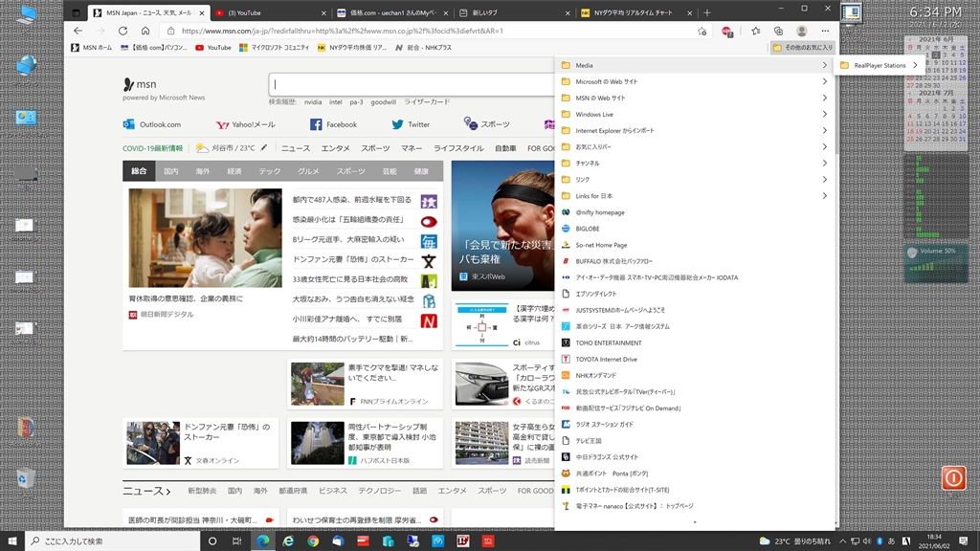Open Outlook.com quick link
Viewport: 980px width, 551px height.
tap(152, 124)
